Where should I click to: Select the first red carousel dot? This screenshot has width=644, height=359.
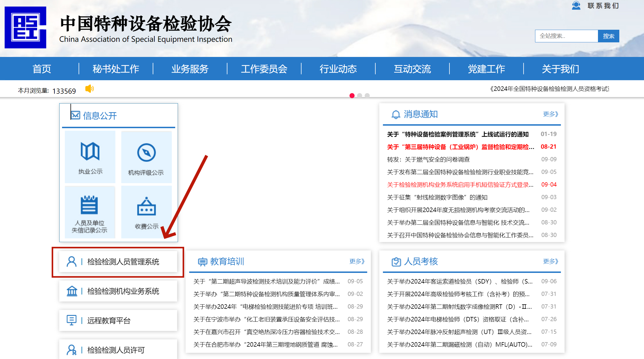(352, 95)
